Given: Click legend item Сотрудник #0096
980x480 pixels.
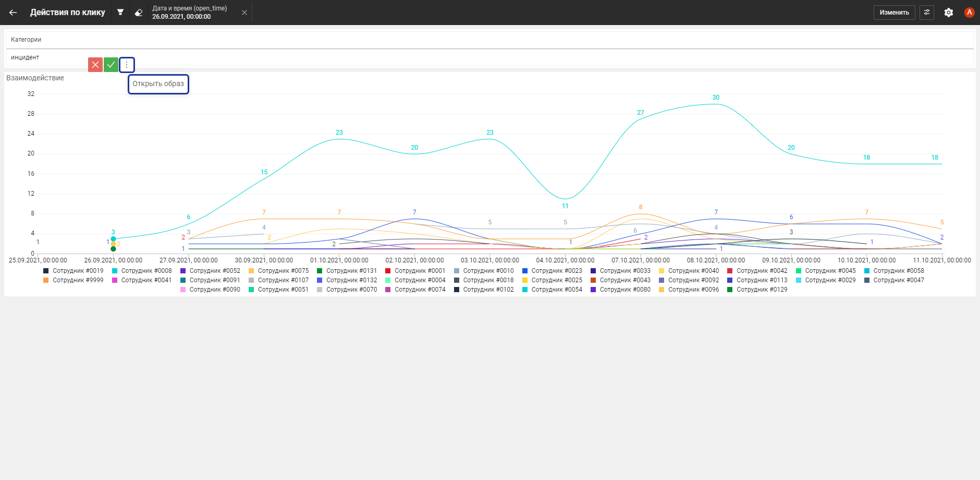Looking at the screenshot, I should pos(689,290).
